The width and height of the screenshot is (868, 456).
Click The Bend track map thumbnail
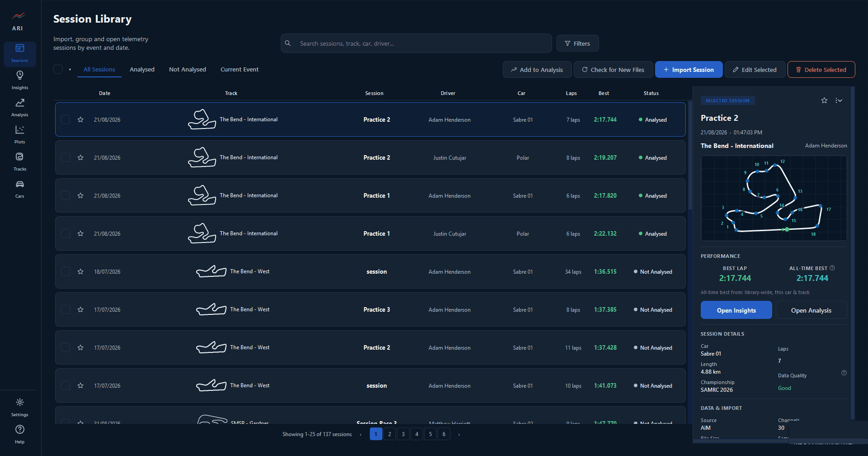774,198
